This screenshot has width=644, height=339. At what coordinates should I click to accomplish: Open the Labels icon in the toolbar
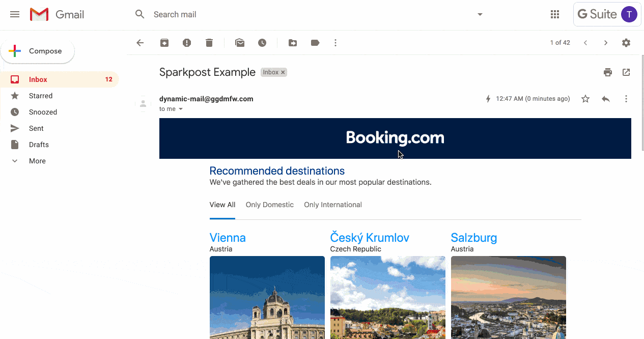coord(315,43)
